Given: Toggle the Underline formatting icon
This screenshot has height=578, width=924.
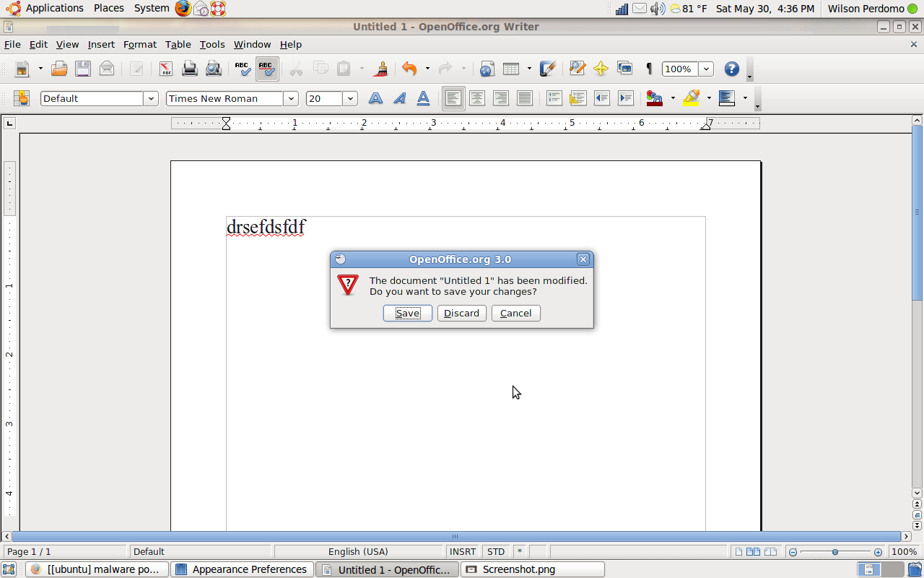Looking at the screenshot, I should point(424,98).
